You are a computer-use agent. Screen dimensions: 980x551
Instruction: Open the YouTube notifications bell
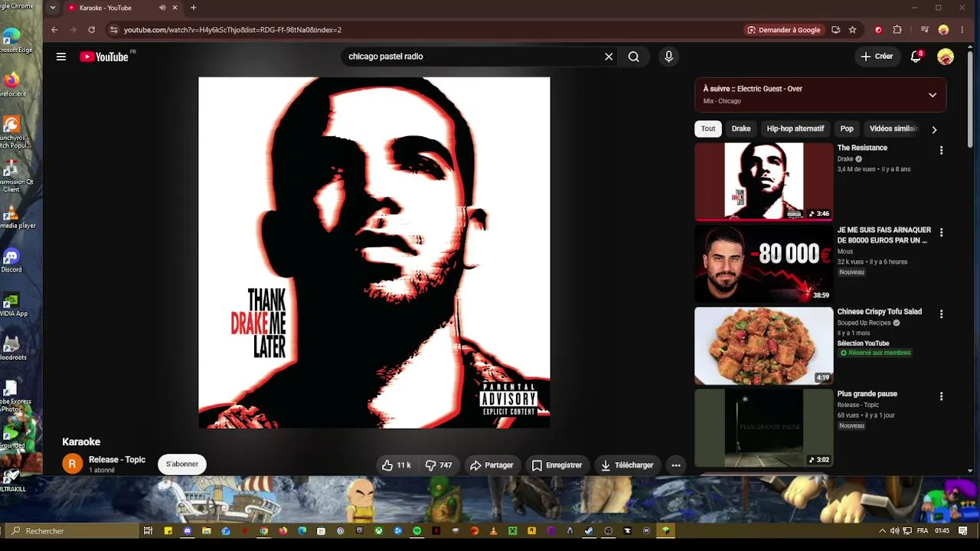coord(916,57)
